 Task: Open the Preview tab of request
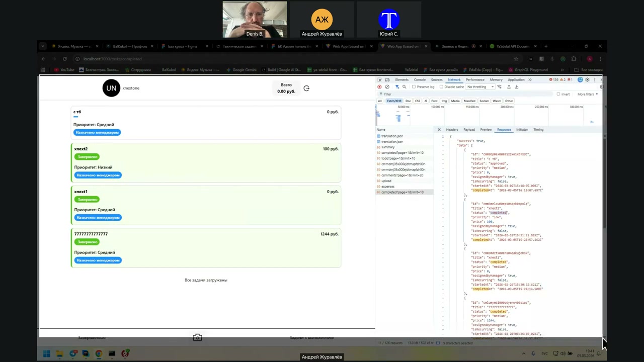pyautogui.click(x=486, y=130)
